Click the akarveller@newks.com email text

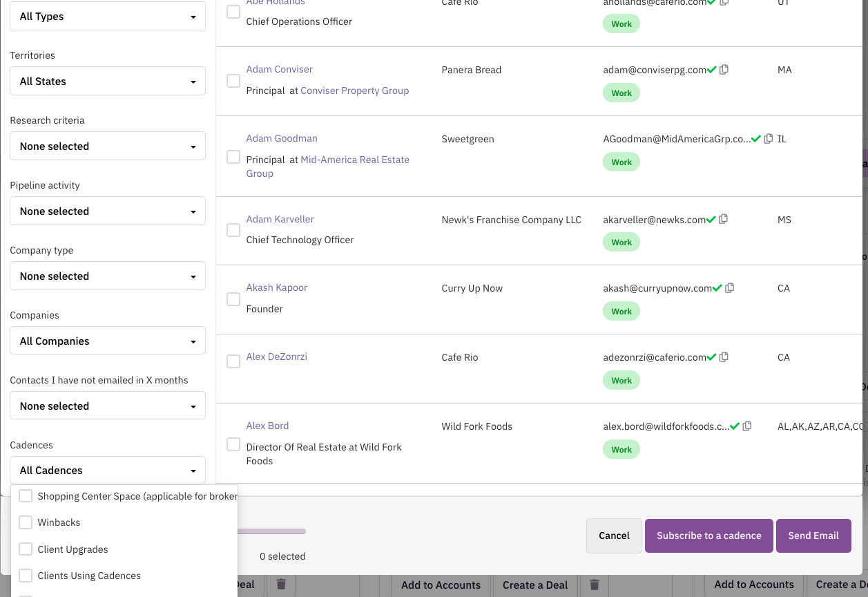pyautogui.click(x=655, y=220)
